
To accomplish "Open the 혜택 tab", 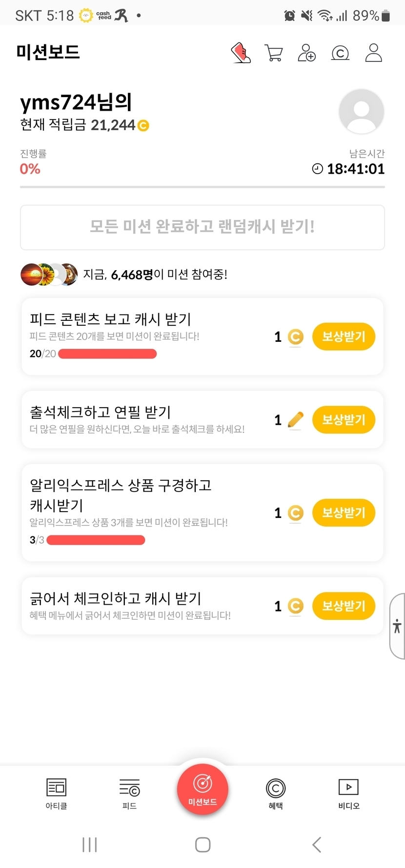I will pos(276,793).
